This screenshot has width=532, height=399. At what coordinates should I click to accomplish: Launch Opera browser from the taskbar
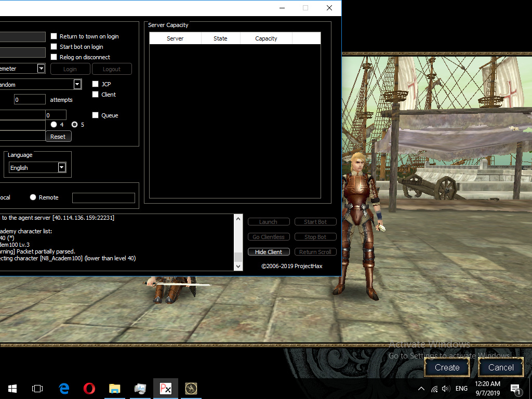[x=89, y=389]
